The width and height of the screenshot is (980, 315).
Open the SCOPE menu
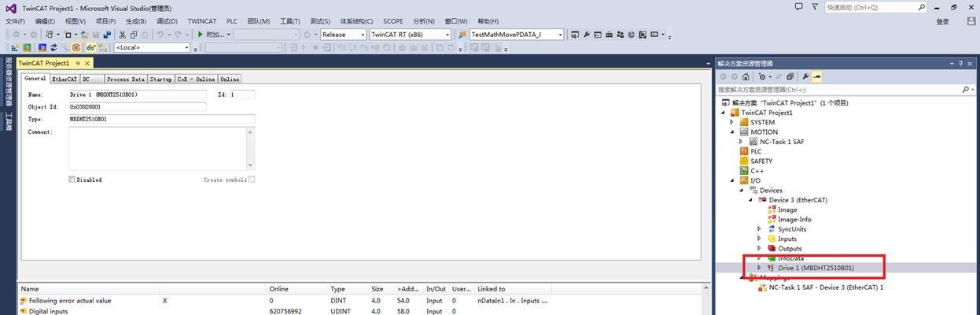(393, 21)
